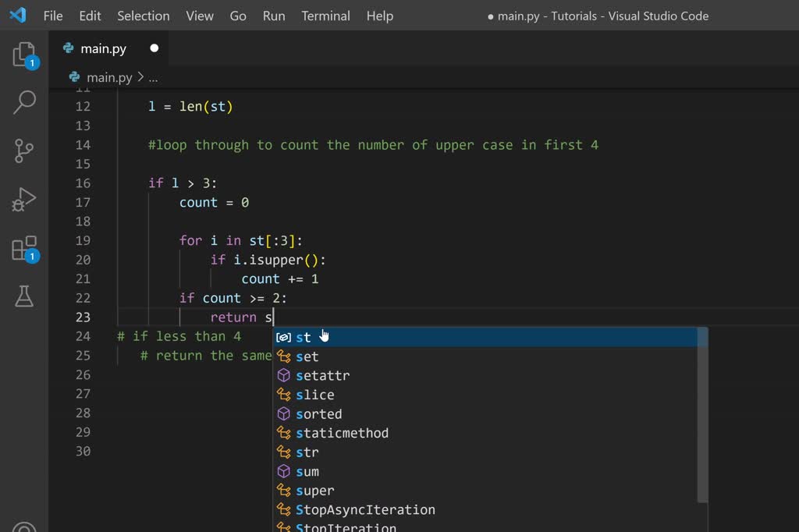The width and height of the screenshot is (799, 532).
Task: Choose the slice suggestion
Action: coord(486,395)
